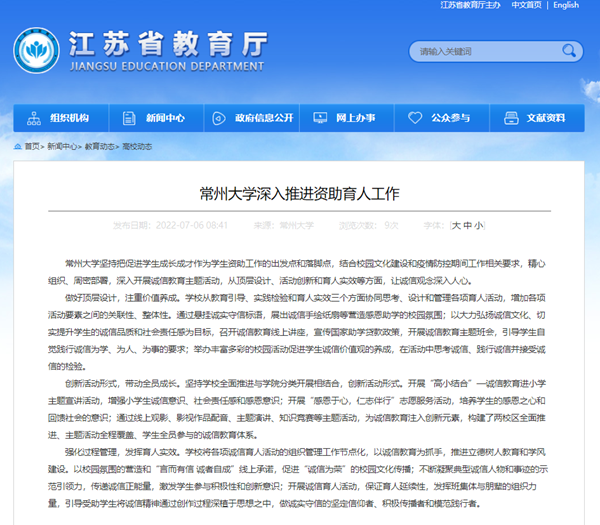
Task: Click the 公众参与 heart icon
Action: click(x=416, y=118)
